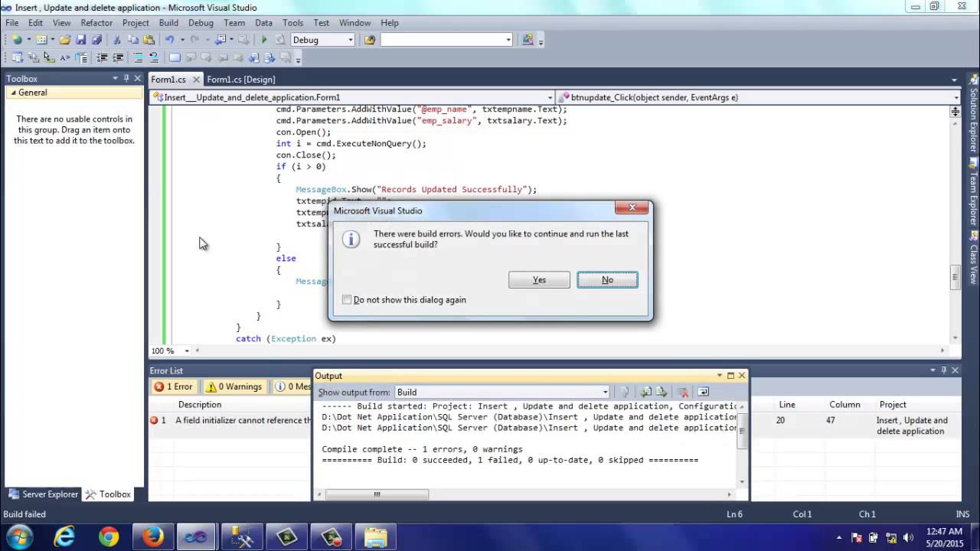Toggle auto-hide pin on the Error List panel

click(943, 370)
